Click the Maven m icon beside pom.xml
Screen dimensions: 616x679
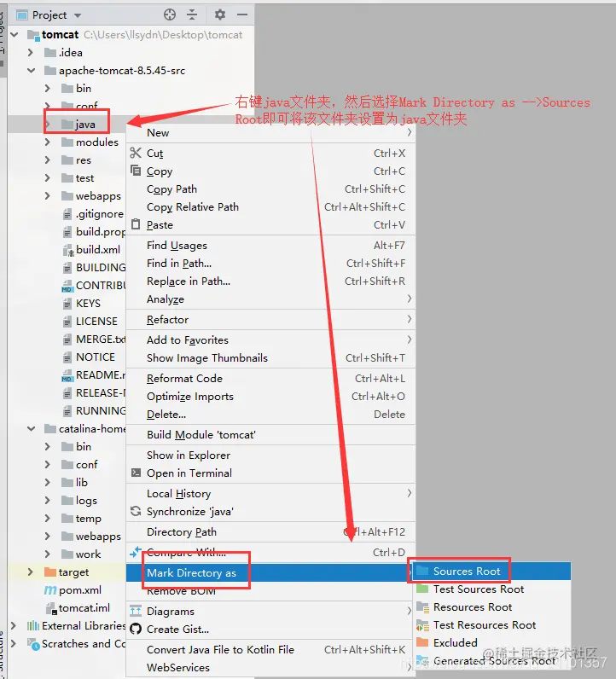(50, 590)
